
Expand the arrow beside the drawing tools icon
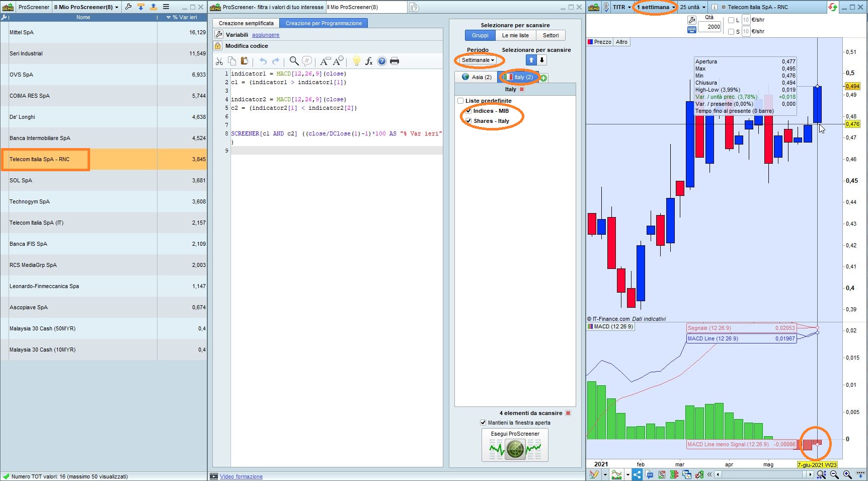(x=604, y=474)
